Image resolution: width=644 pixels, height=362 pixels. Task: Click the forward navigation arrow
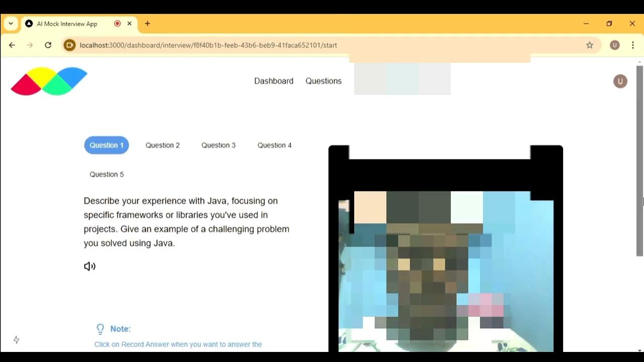pos(30,45)
